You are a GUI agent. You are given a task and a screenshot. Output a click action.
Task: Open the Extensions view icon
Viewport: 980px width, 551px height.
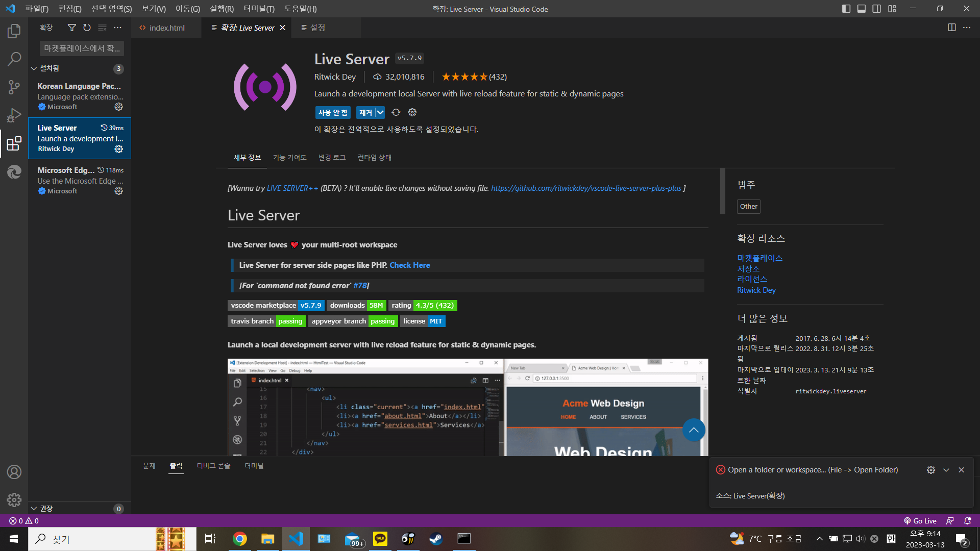14,143
